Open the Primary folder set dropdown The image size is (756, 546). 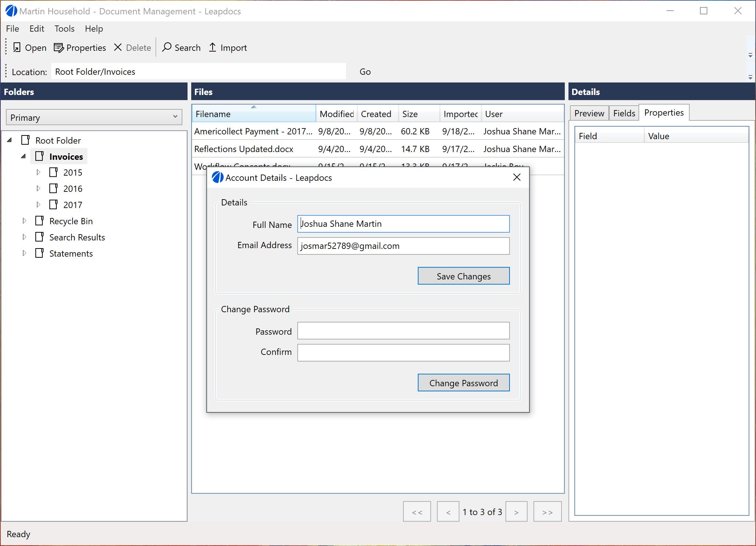click(94, 117)
